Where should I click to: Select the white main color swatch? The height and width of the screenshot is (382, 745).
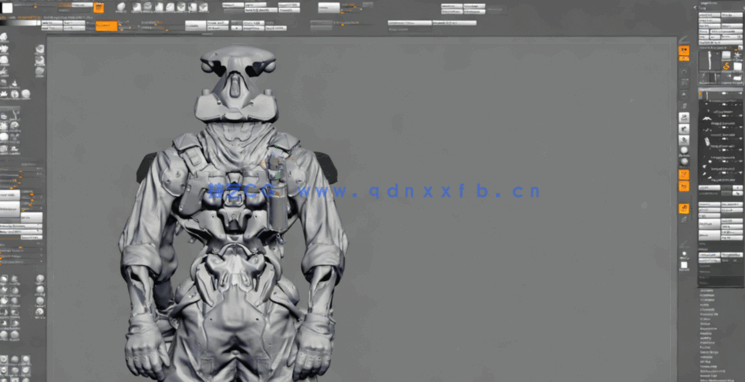point(7,8)
